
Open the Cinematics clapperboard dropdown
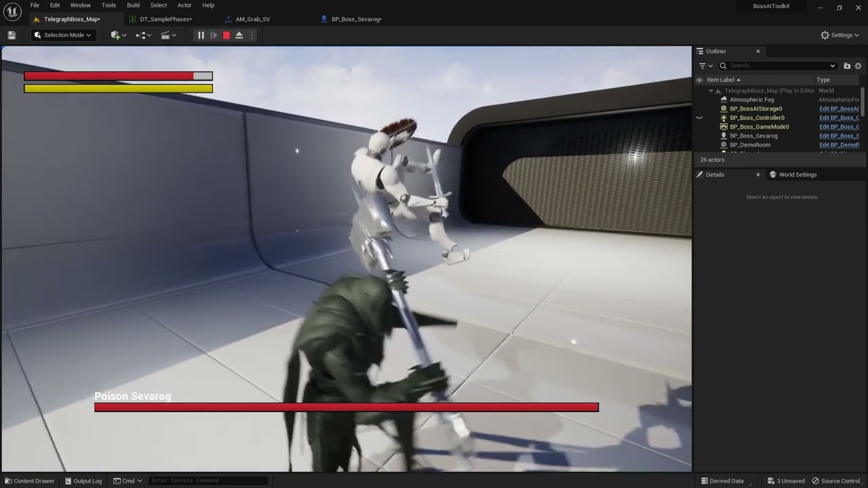click(169, 35)
